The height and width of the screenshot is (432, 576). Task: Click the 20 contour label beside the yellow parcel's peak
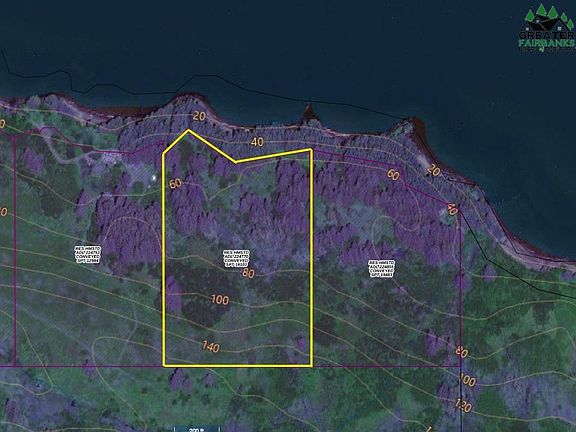point(199,116)
